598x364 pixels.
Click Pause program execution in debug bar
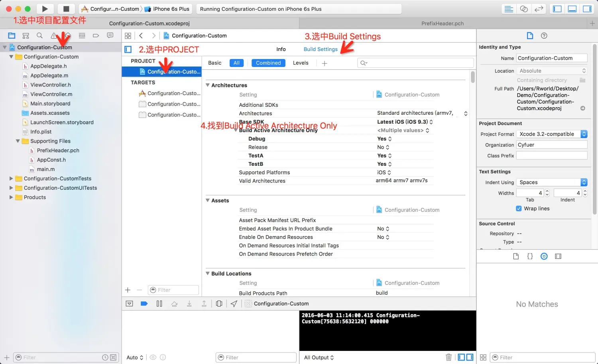click(159, 303)
